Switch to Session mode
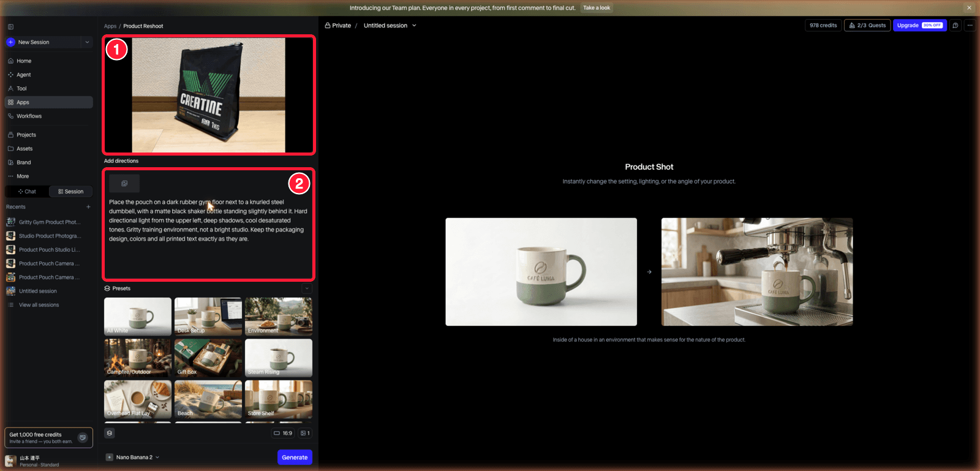The height and width of the screenshot is (471, 980). [x=71, y=192]
